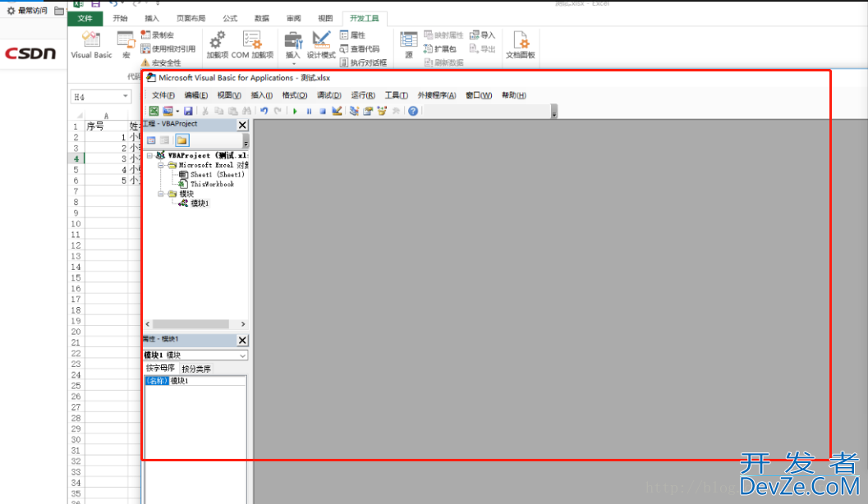Screen dimensions: 868x504
Task: Open the Object Browser icon in VBA toolbar
Action: (x=381, y=111)
